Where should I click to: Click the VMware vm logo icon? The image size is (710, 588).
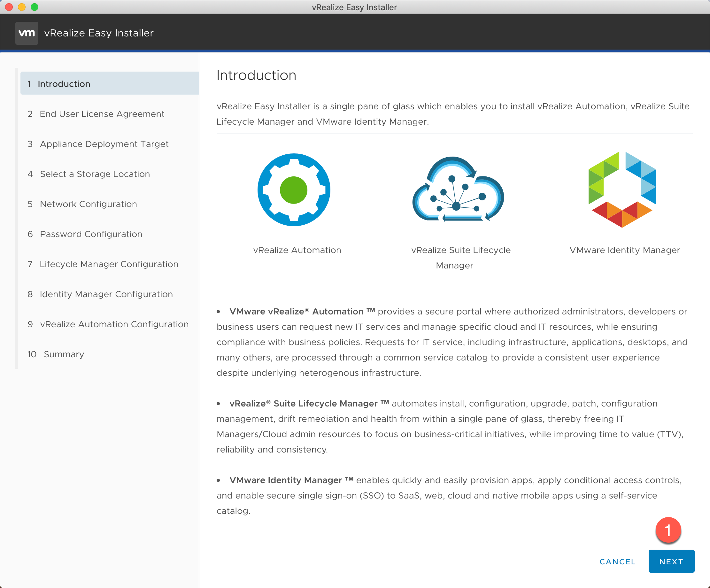click(x=27, y=33)
